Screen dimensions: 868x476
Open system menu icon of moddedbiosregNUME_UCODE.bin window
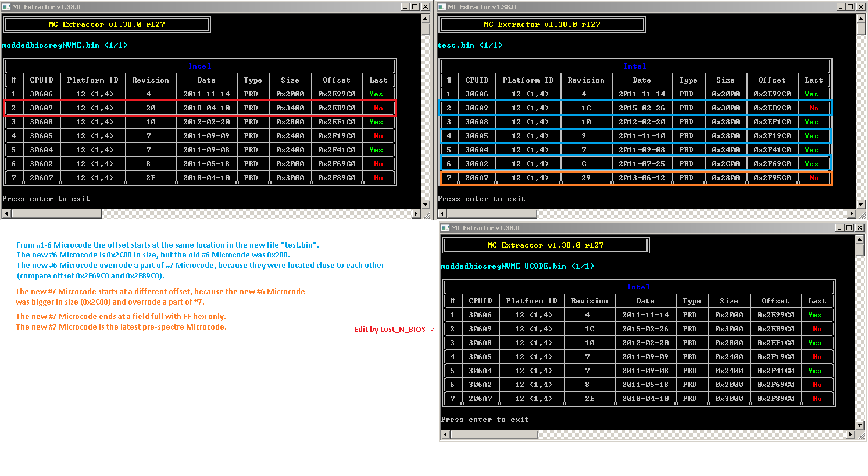click(x=446, y=228)
